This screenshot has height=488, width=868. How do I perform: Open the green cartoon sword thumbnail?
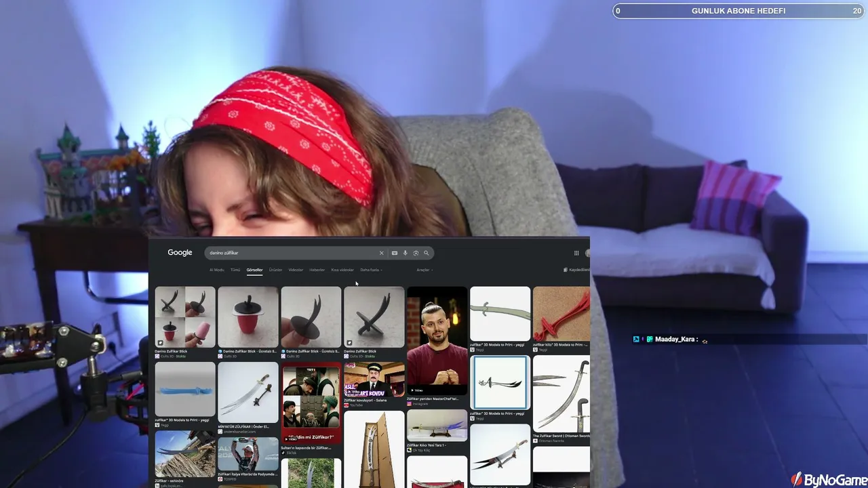pos(500,313)
